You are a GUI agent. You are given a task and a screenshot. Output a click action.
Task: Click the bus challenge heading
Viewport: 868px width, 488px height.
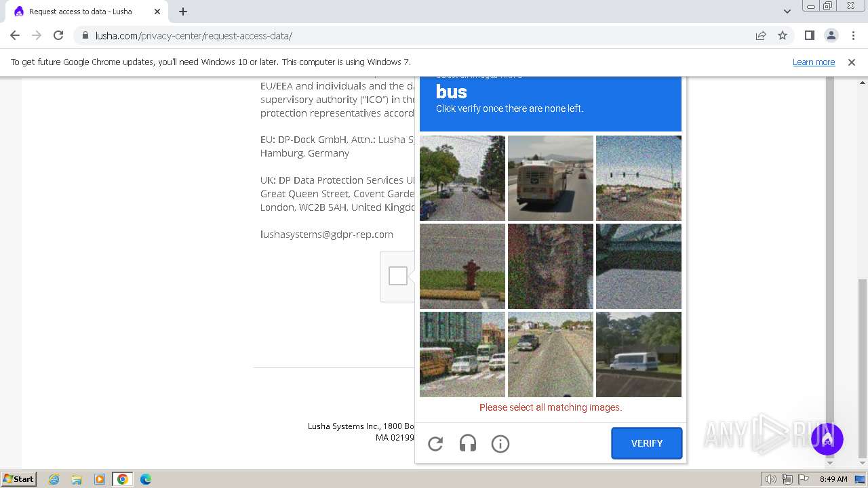click(x=452, y=92)
